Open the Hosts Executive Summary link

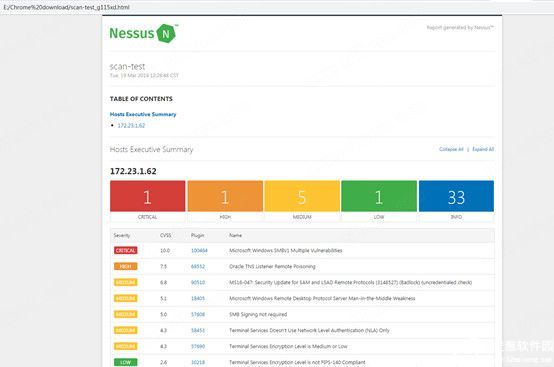pos(143,114)
